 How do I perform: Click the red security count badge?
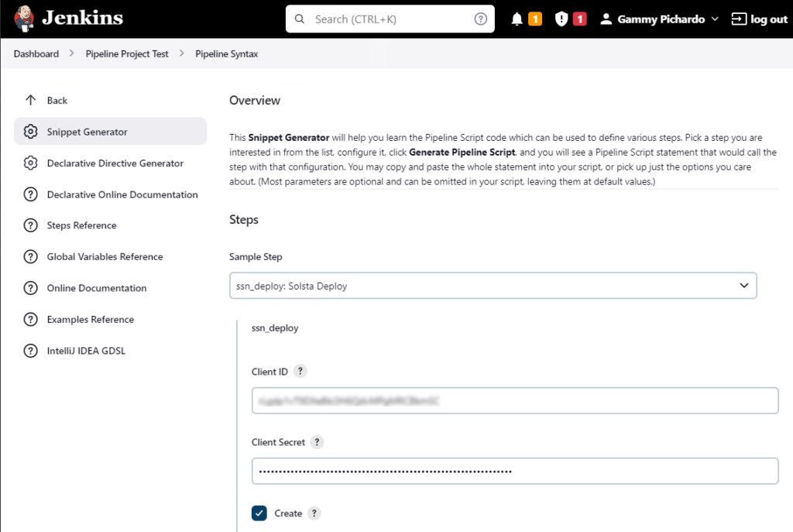tap(579, 19)
